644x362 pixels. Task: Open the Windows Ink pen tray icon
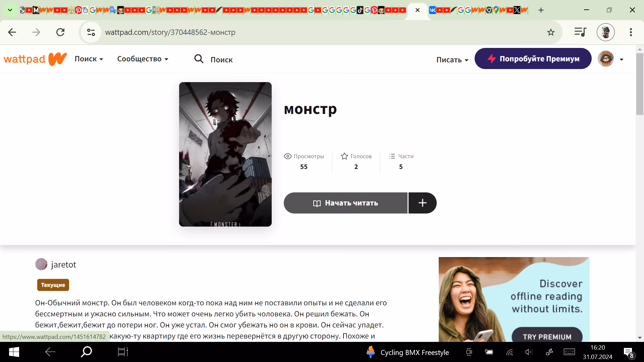(549, 352)
